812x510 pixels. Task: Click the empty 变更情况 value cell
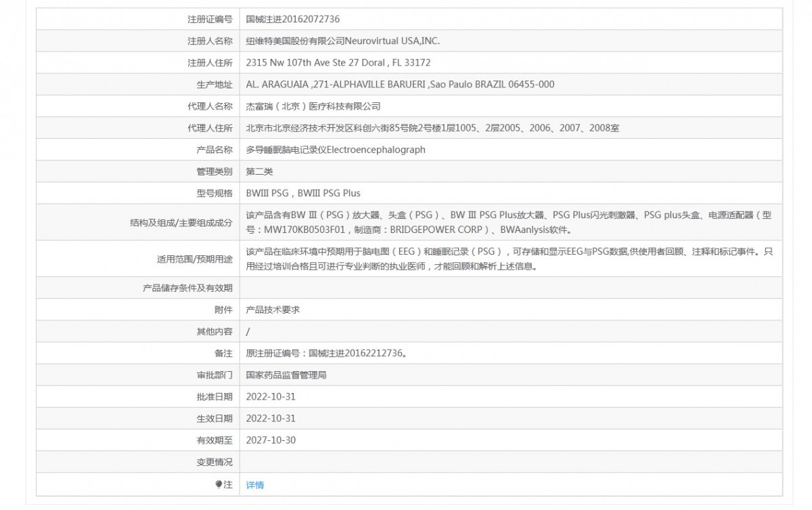tap(511, 462)
